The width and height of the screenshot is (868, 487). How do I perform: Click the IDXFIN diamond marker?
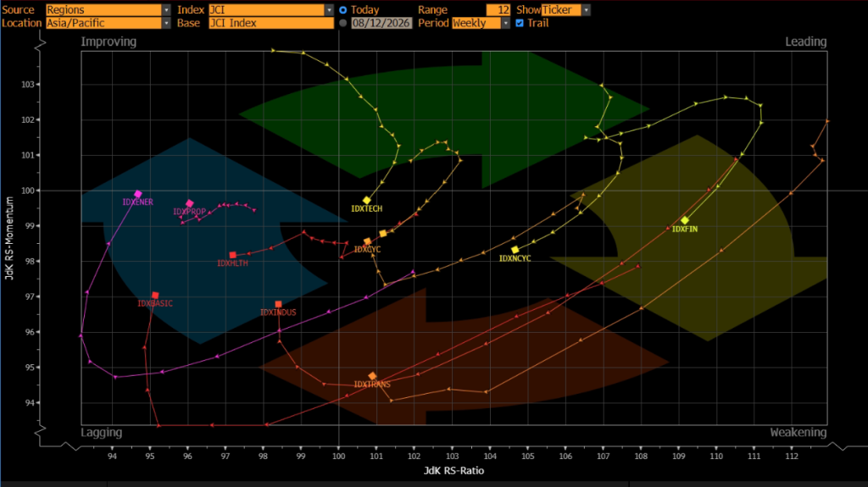pyautogui.click(x=685, y=220)
